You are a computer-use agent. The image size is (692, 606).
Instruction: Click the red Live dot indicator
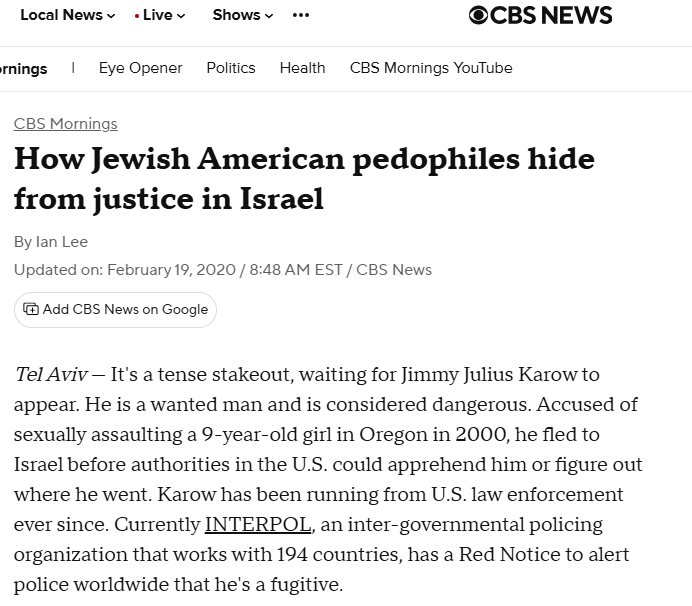pos(137,16)
